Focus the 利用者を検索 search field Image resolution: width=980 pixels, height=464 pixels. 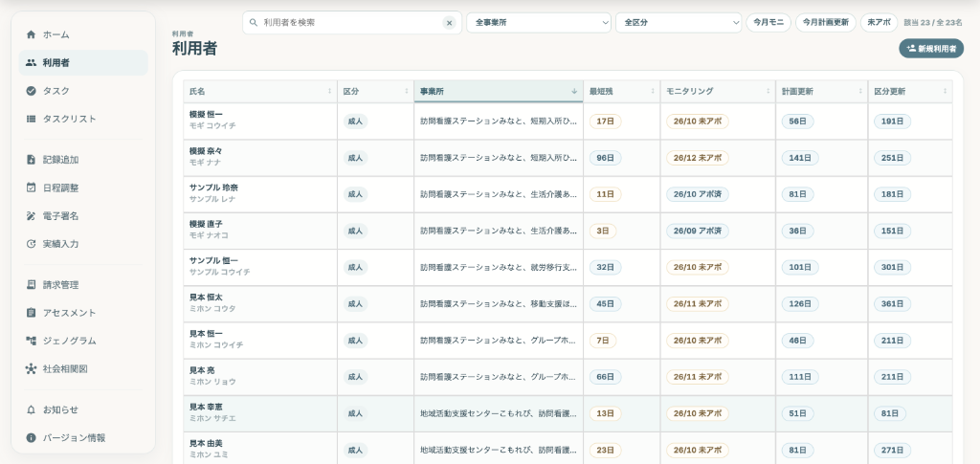click(350, 22)
